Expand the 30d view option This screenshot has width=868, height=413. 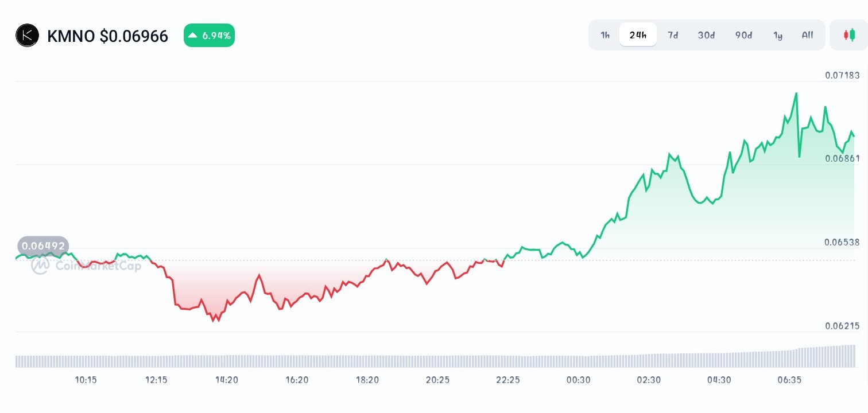coord(706,35)
